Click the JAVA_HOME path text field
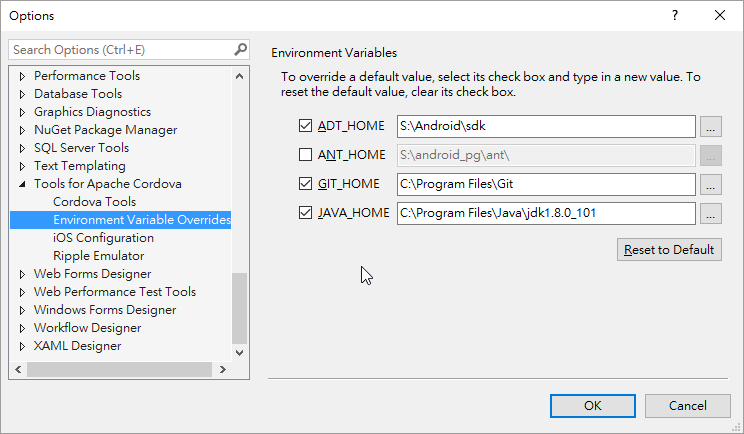Image resolution: width=744 pixels, height=434 pixels. coord(545,214)
